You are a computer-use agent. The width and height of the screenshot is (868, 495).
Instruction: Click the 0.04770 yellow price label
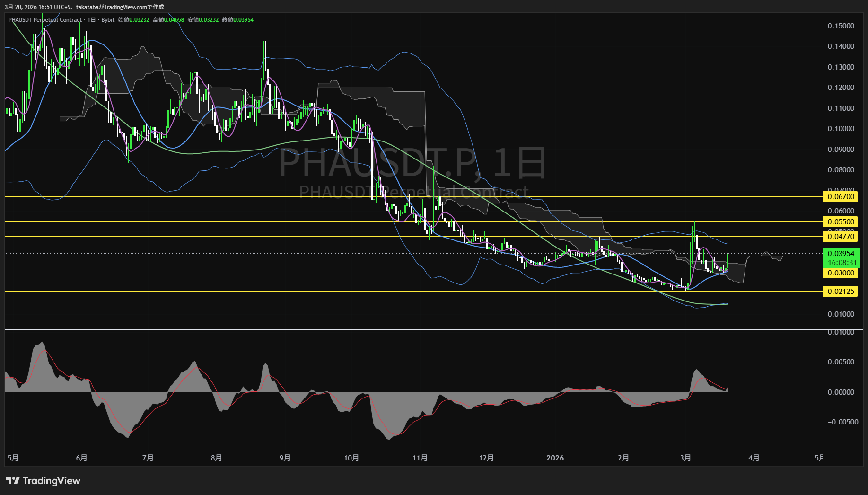tap(841, 237)
